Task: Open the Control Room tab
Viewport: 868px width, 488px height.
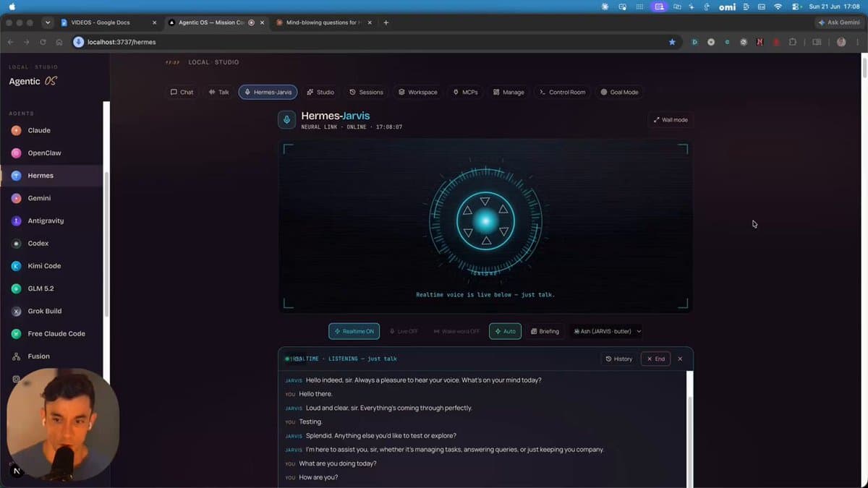Action: coord(562,92)
